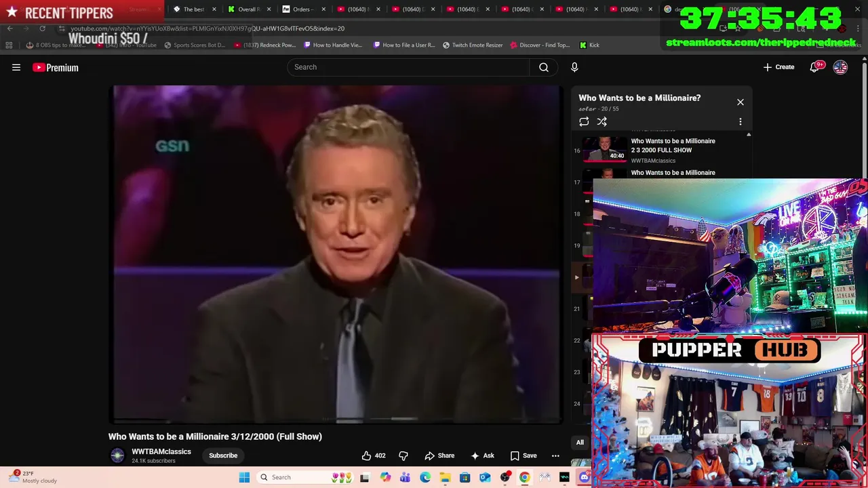
Task: Open the Windows Start menu
Action: pyautogui.click(x=244, y=477)
